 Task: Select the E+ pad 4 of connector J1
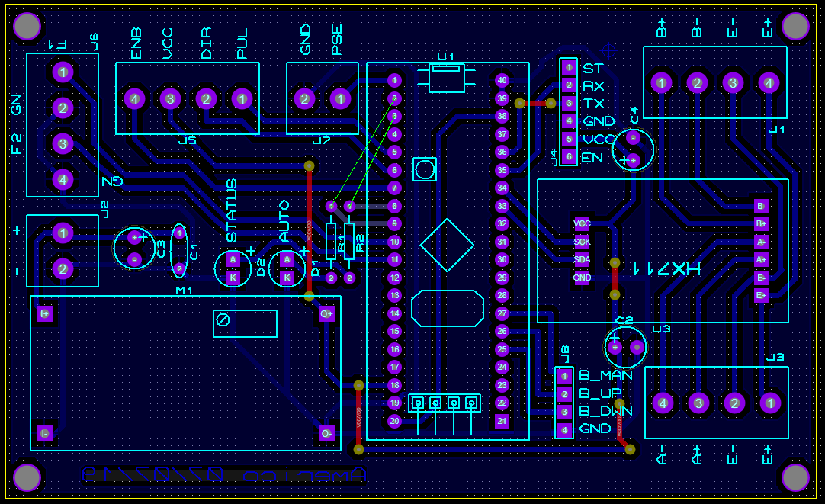pyautogui.click(x=769, y=82)
